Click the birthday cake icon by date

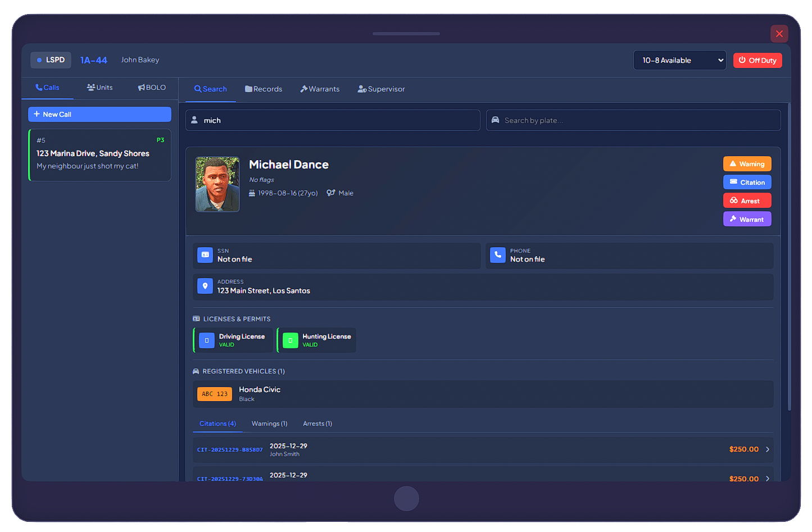252,193
